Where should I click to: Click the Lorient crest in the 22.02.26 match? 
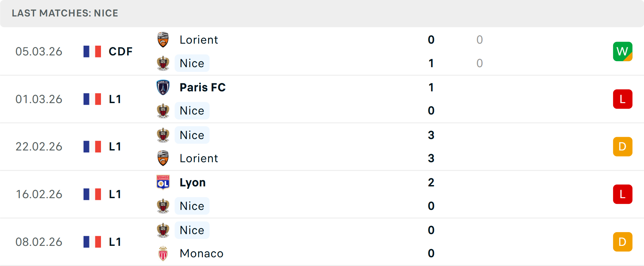163,159
